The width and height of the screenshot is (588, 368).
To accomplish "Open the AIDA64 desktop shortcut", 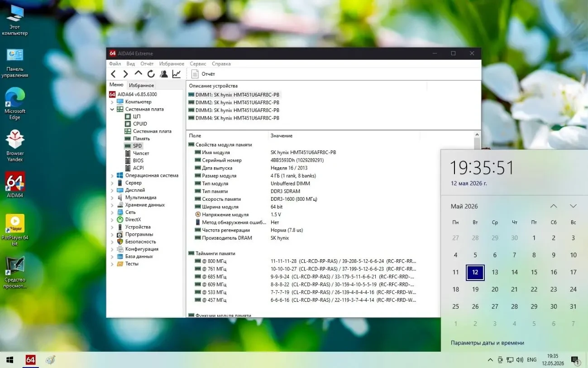I will pyautogui.click(x=15, y=185).
